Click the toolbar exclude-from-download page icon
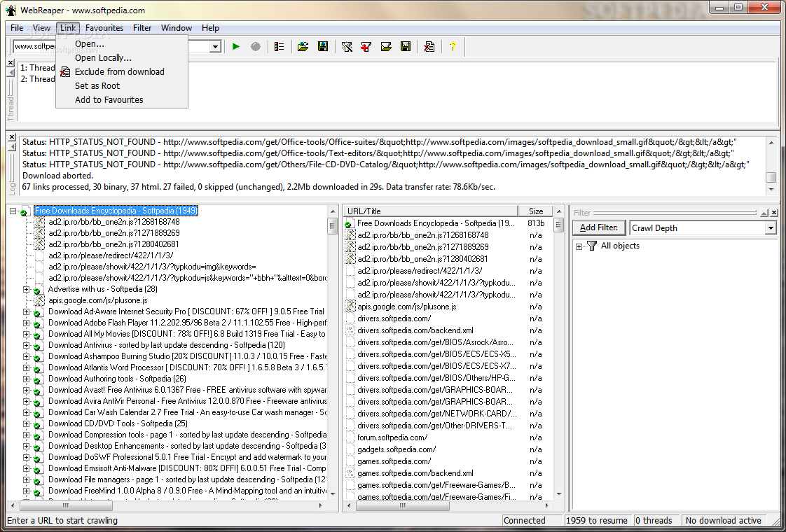786x532 pixels. coord(429,47)
